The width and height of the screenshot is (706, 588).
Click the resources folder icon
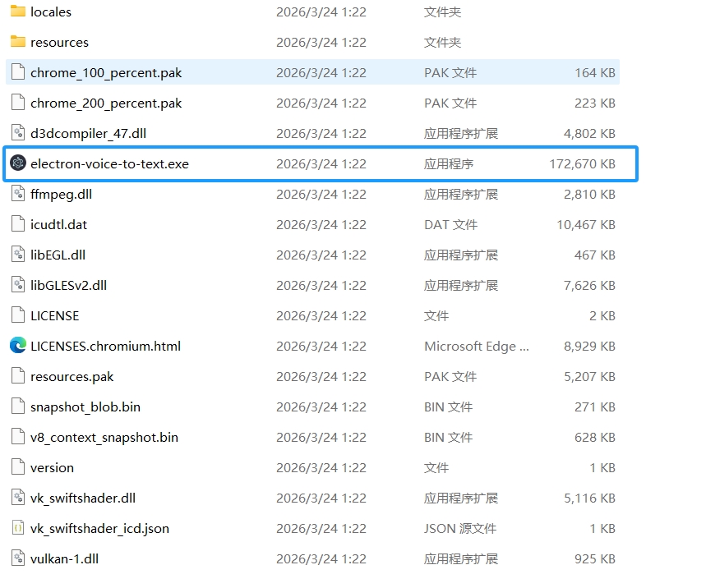pos(18,42)
